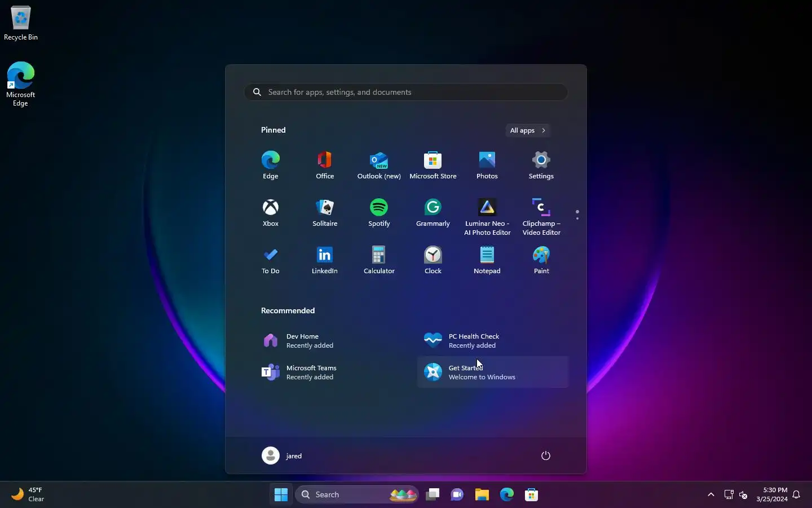Open Clipchamp Video Editor
812x508 pixels.
(x=541, y=217)
